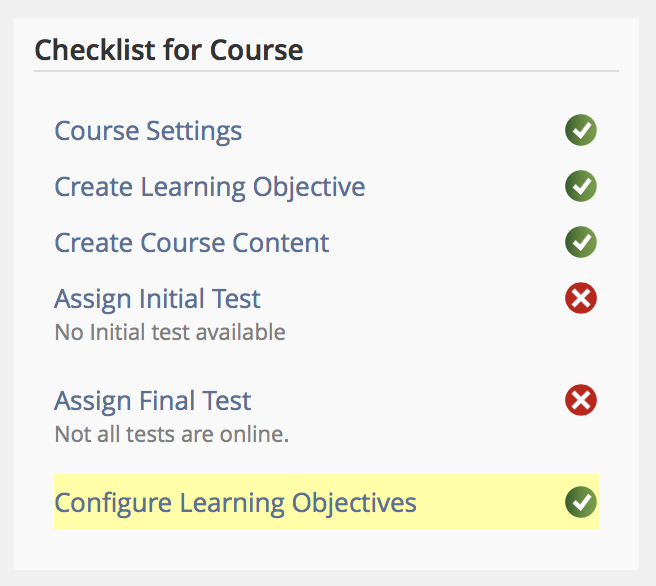Viewport: 656px width, 586px height.
Task: Click the 'No Initial test available' message
Action: [x=169, y=332]
